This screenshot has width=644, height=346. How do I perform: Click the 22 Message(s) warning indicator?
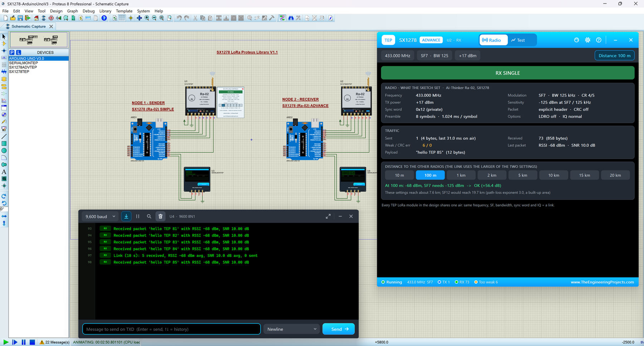pyautogui.click(x=54, y=342)
